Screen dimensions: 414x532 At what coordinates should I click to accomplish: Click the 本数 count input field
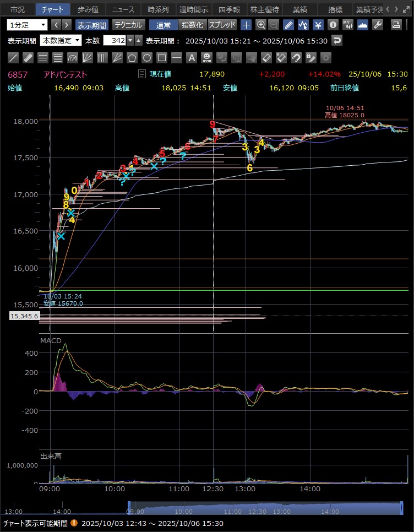115,40
